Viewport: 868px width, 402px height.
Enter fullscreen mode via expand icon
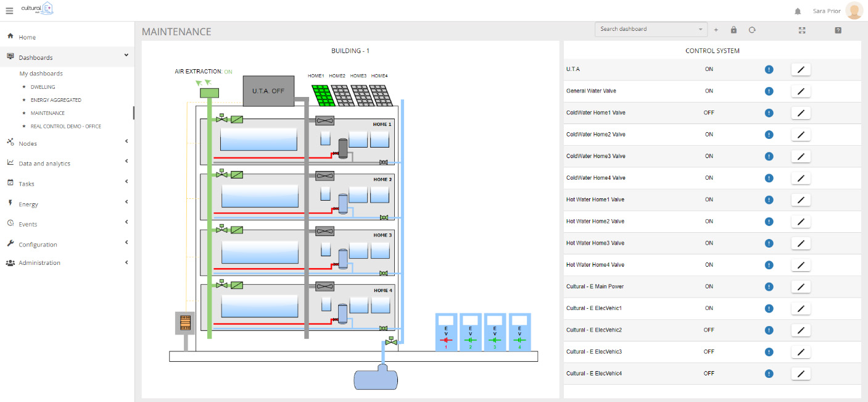pos(802,30)
